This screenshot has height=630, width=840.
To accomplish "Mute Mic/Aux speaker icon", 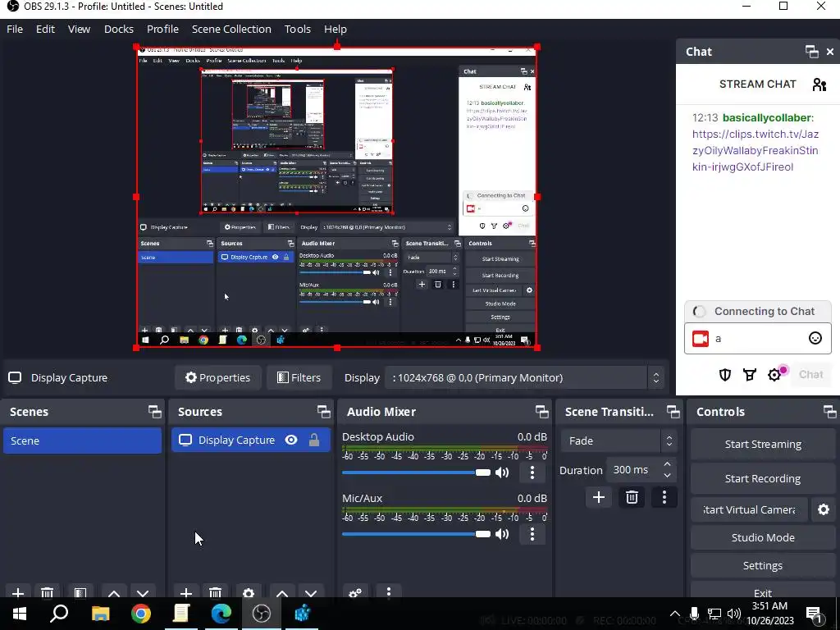I will pos(502,534).
